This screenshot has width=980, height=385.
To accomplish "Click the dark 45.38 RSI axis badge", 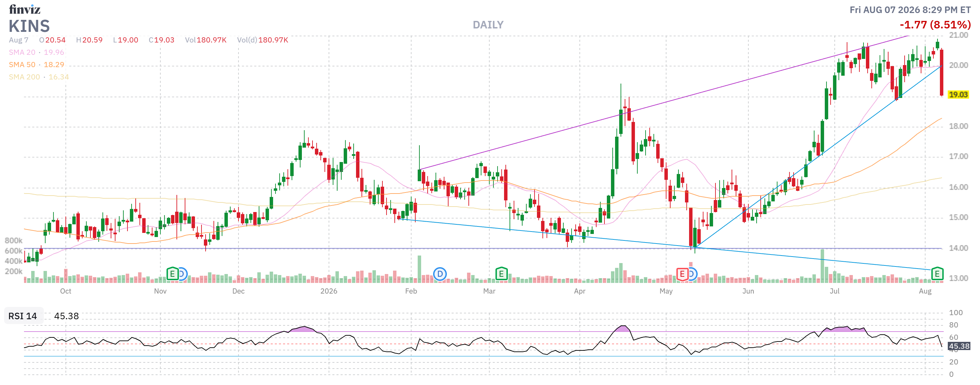I will [959, 346].
